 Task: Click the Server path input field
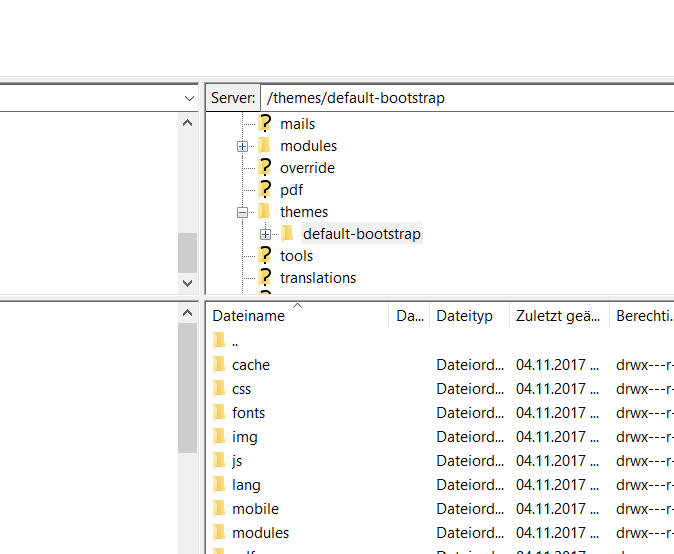pyautogui.click(x=467, y=98)
